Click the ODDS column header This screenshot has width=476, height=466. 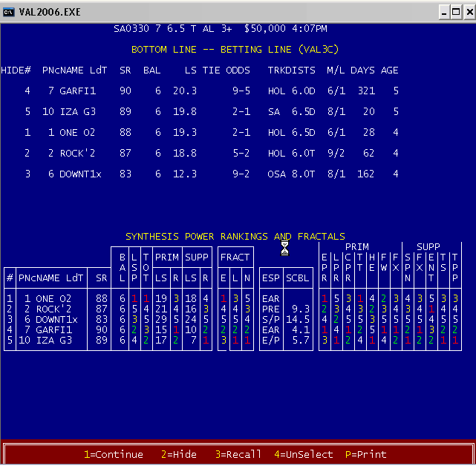[x=238, y=70]
